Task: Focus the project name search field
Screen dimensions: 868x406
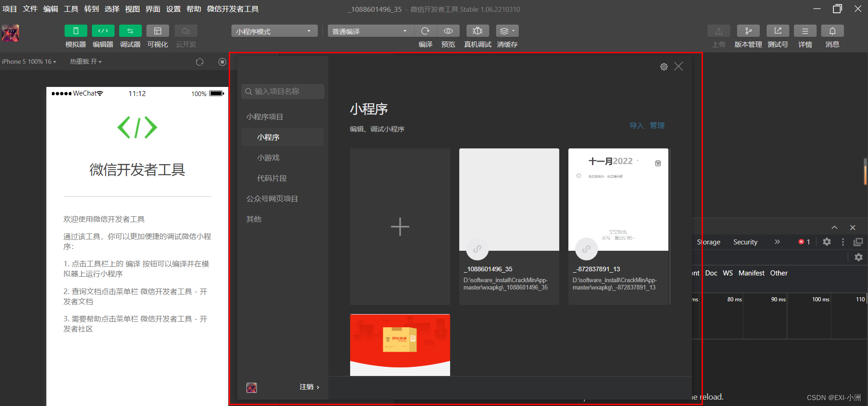Action: pyautogui.click(x=283, y=91)
